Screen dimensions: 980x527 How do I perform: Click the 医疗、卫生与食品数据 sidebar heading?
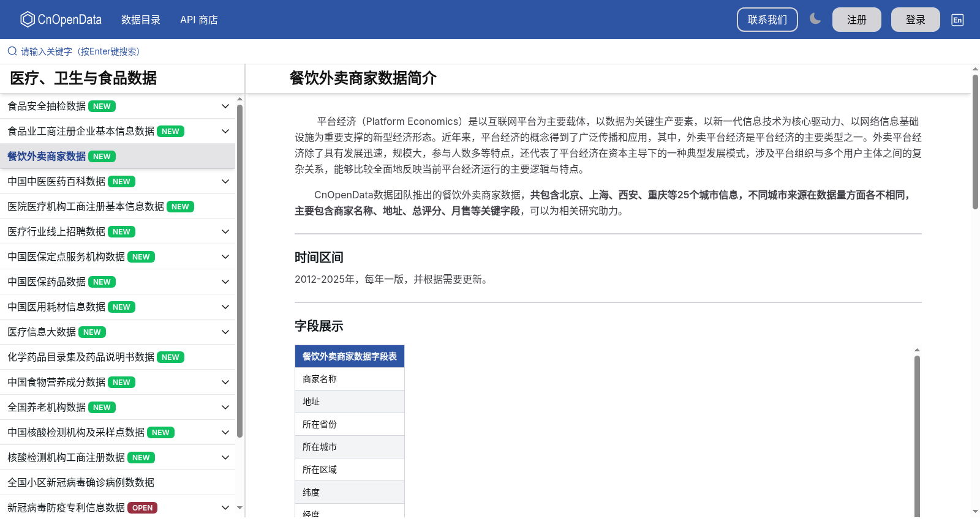83,78
